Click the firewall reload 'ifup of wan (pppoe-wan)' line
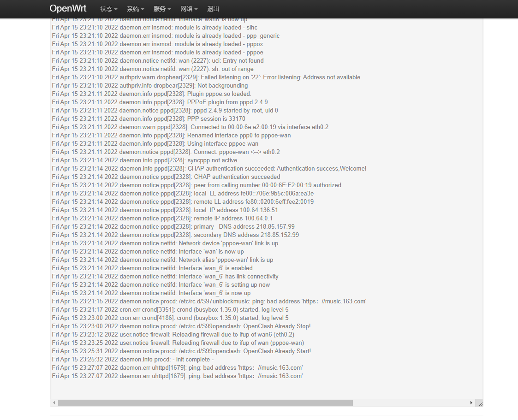This screenshot has width=518, height=420. click(178, 343)
